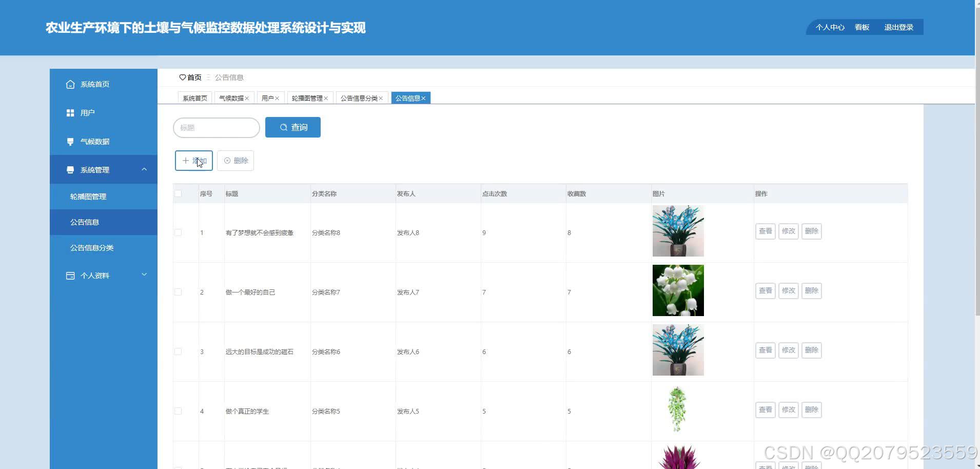Open 个人中心 in the top navigation bar
The height and width of the screenshot is (469, 980).
(830, 27)
